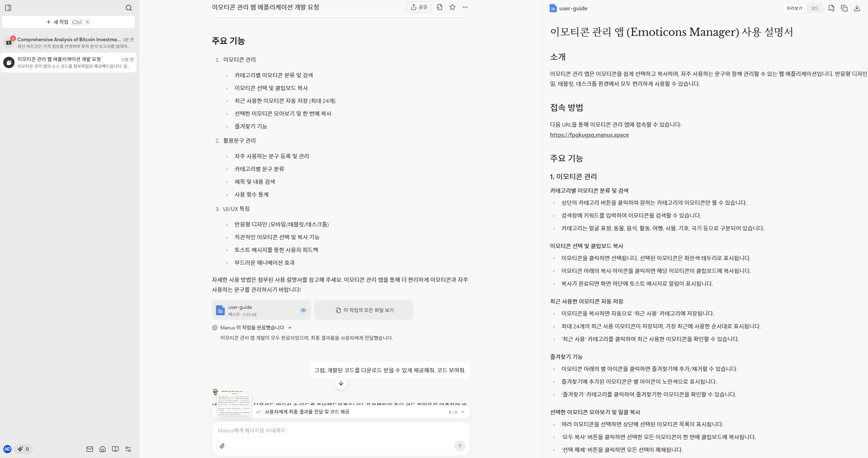This screenshot has width=868, height=458.
Task: Open the search icon in sidebar
Action: (129, 8)
